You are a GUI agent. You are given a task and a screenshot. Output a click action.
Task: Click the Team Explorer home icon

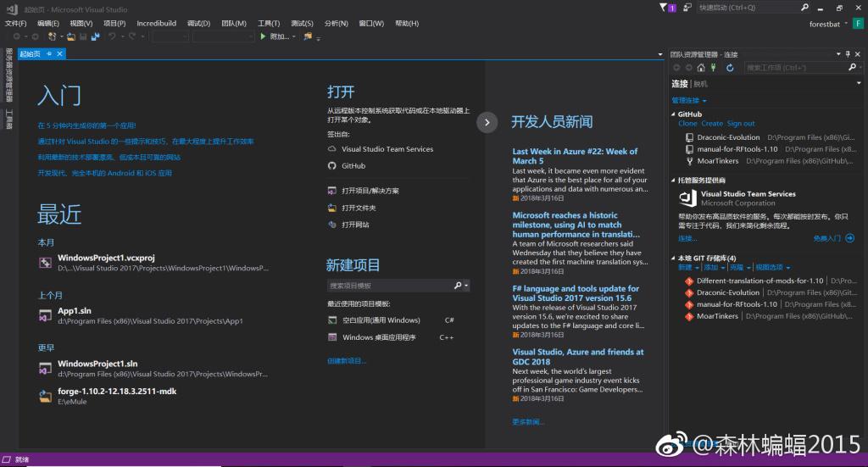[701, 68]
